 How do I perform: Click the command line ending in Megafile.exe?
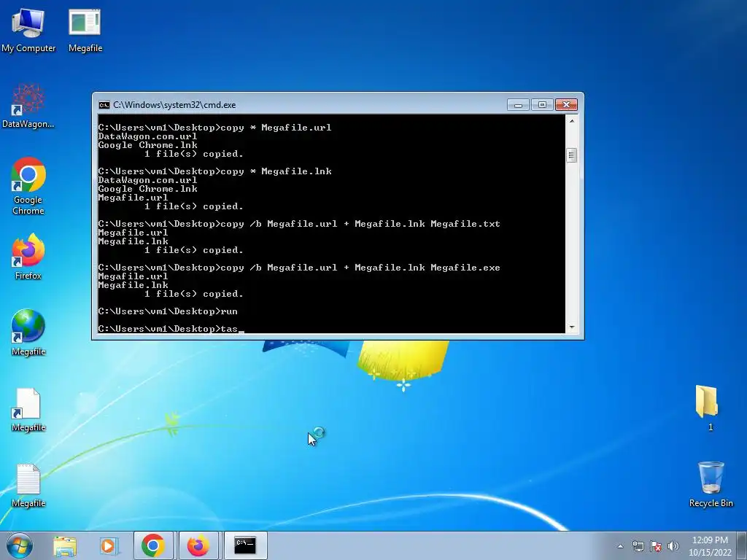click(x=299, y=268)
